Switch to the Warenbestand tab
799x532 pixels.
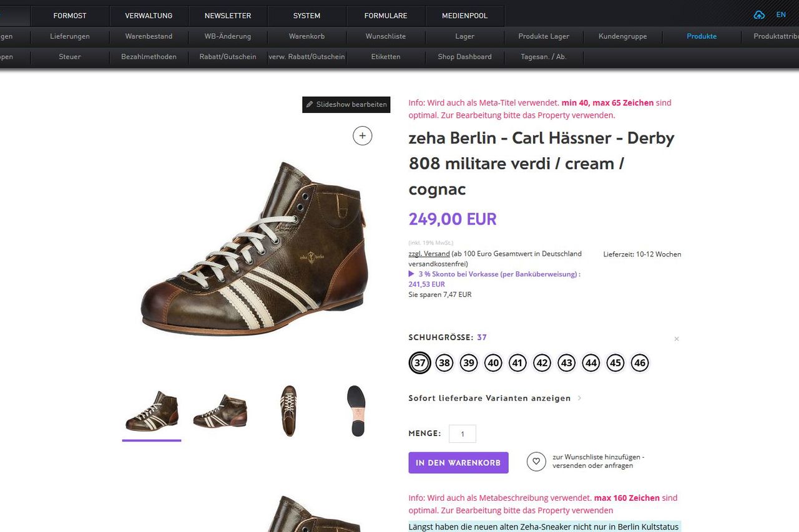[149, 36]
